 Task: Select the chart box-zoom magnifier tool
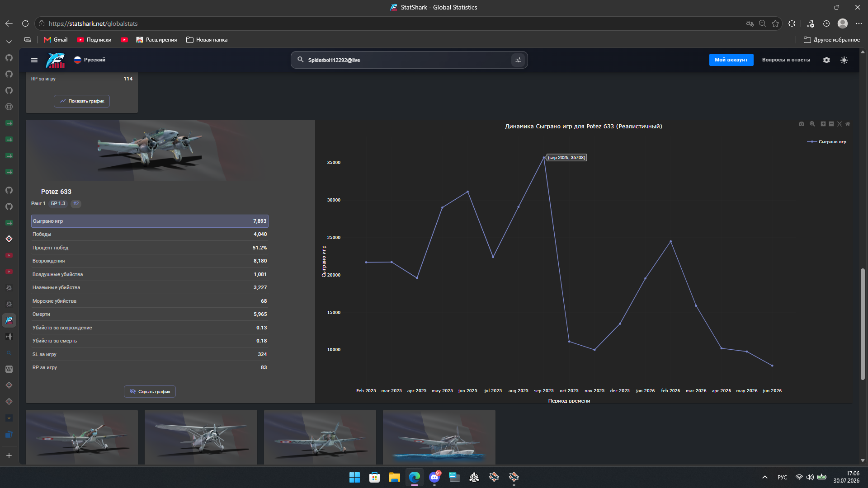pyautogui.click(x=812, y=124)
